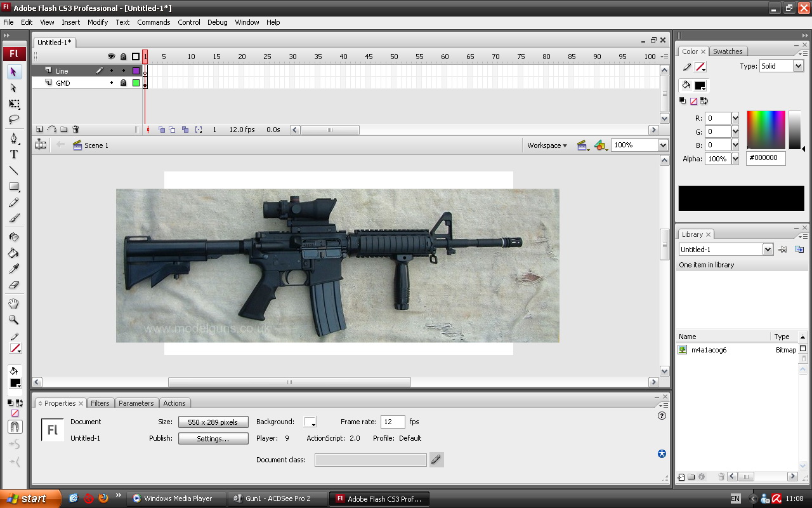Image resolution: width=812 pixels, height=508 pixels.
Task: Delete layer using the timeline trash icon
Action: [x=75, y=130]
